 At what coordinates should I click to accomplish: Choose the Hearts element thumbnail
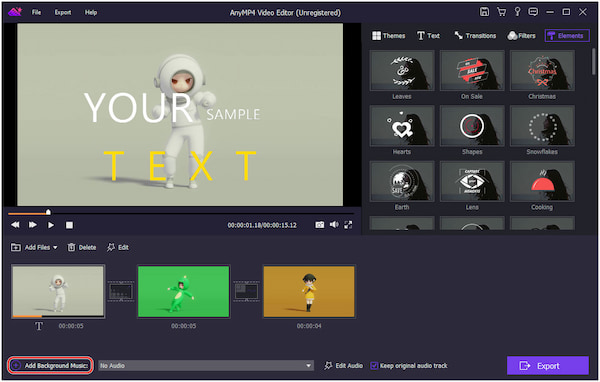click(402, 126)
